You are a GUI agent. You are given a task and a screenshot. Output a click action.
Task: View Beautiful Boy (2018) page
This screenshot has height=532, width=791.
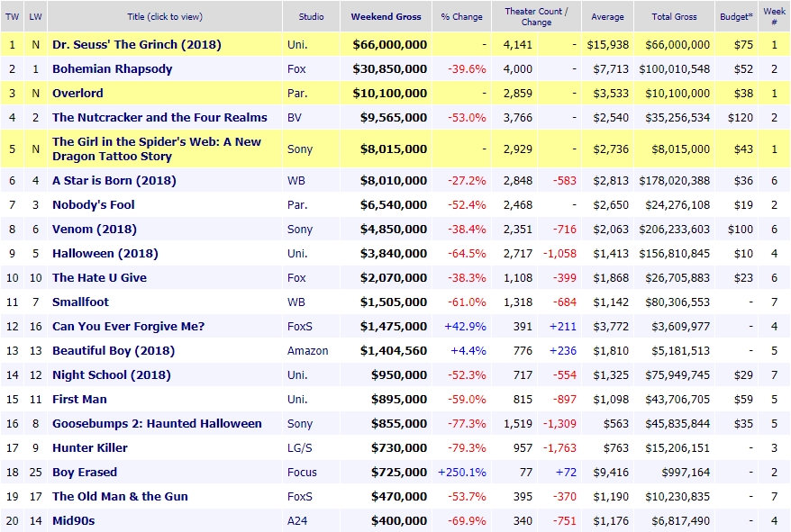[114, 350]
